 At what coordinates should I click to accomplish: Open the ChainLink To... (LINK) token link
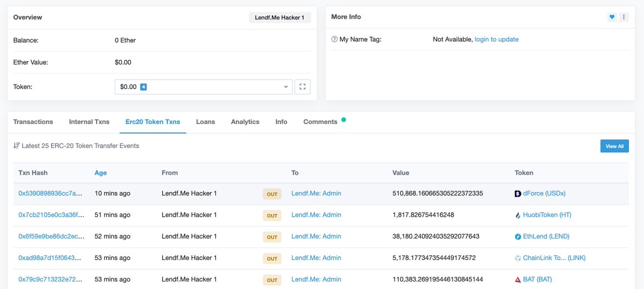point(554,257)
